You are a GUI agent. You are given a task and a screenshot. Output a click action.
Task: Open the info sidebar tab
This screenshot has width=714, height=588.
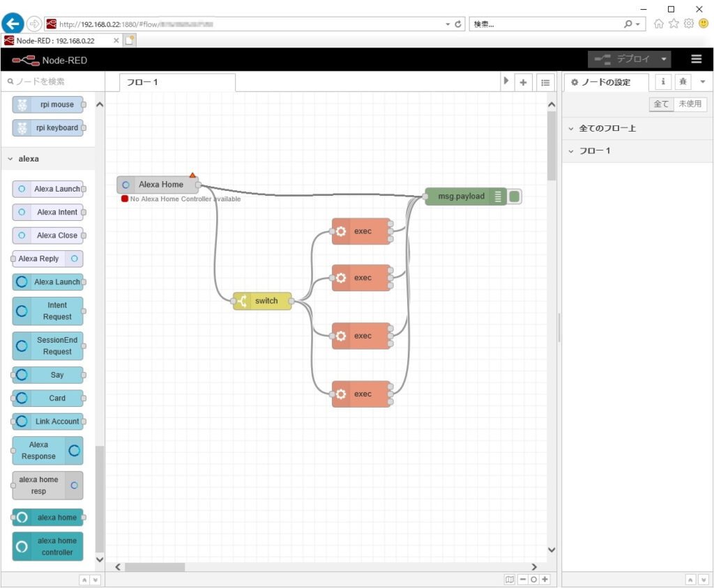(x=663, y=82)
